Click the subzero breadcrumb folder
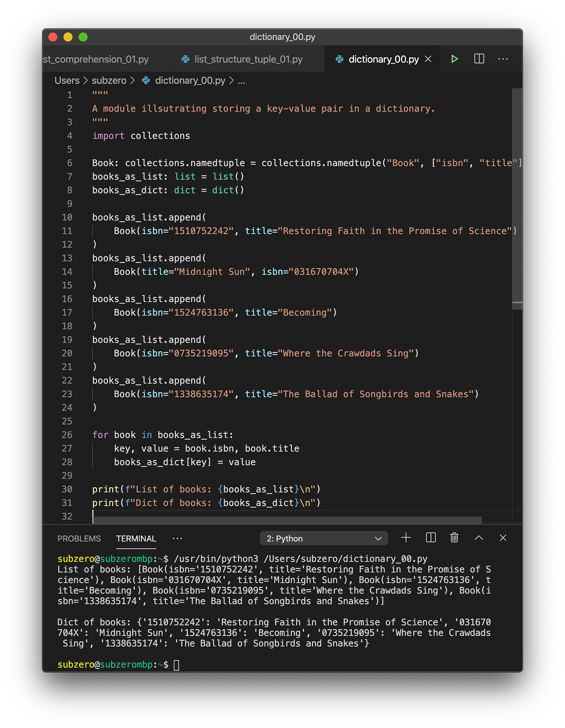The image size is (565, 728). (x=109, y=81)
